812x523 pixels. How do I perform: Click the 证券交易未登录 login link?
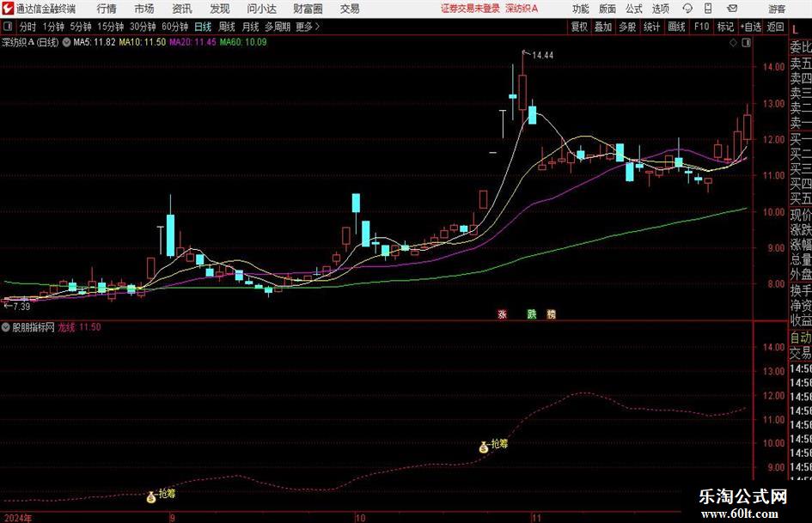point(470,9)
